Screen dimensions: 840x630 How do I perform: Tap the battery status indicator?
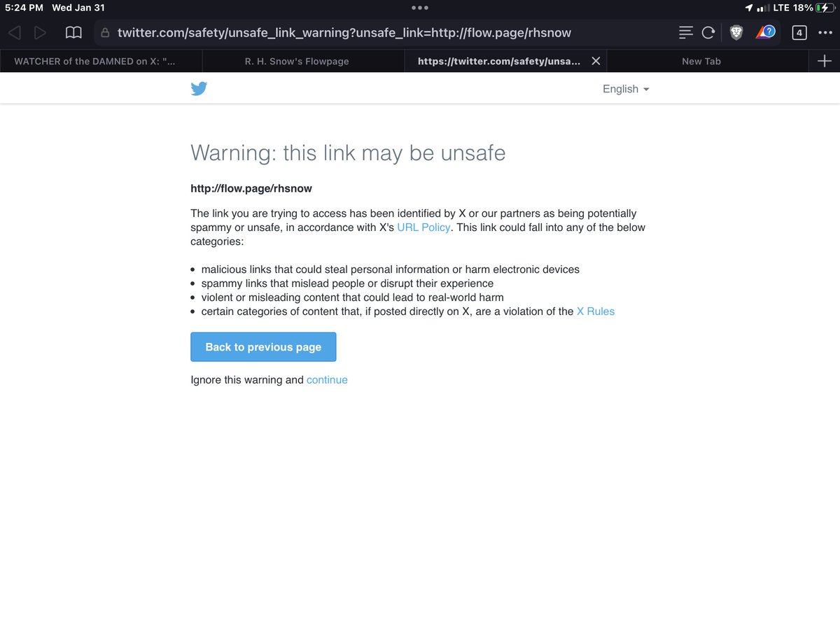click(824, 8)
